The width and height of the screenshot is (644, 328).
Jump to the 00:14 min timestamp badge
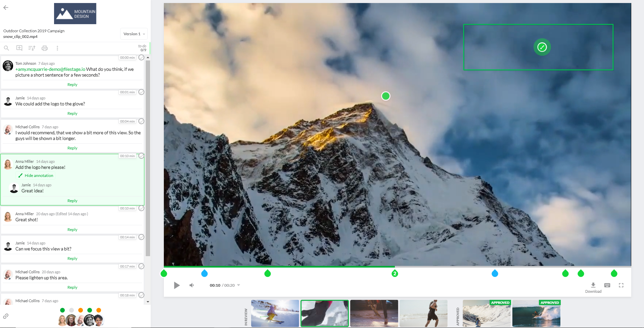[x=128, y=237]
